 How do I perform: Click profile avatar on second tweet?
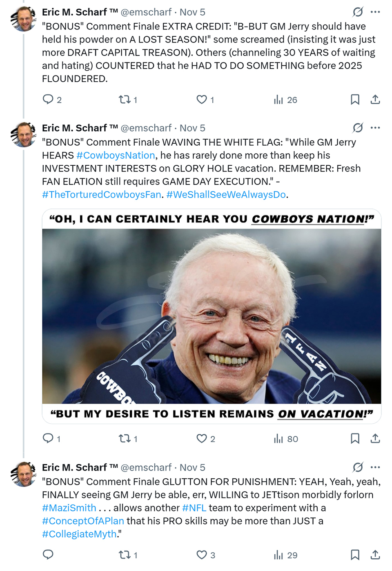tap(24, 135)
